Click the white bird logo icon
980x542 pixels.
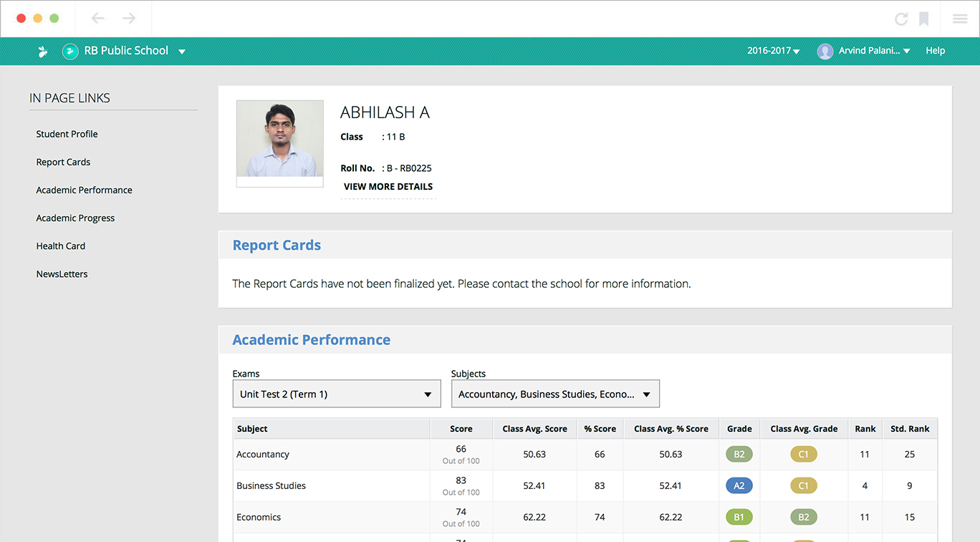point(43,51)
